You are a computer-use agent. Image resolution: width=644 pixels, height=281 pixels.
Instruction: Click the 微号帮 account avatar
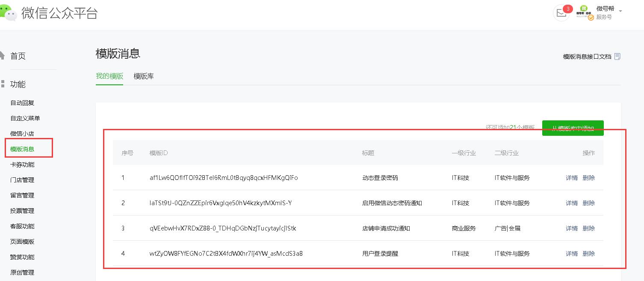(585, 12)
